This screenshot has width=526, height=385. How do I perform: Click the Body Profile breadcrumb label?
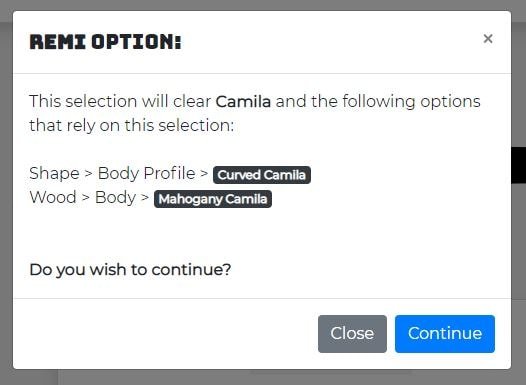click(x=146, y=173)
